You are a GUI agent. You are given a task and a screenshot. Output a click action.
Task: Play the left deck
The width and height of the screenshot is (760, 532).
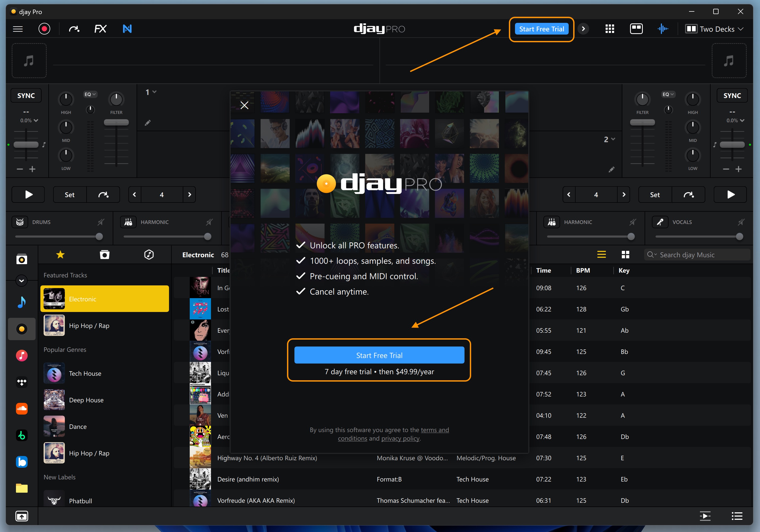pos(28,195)
